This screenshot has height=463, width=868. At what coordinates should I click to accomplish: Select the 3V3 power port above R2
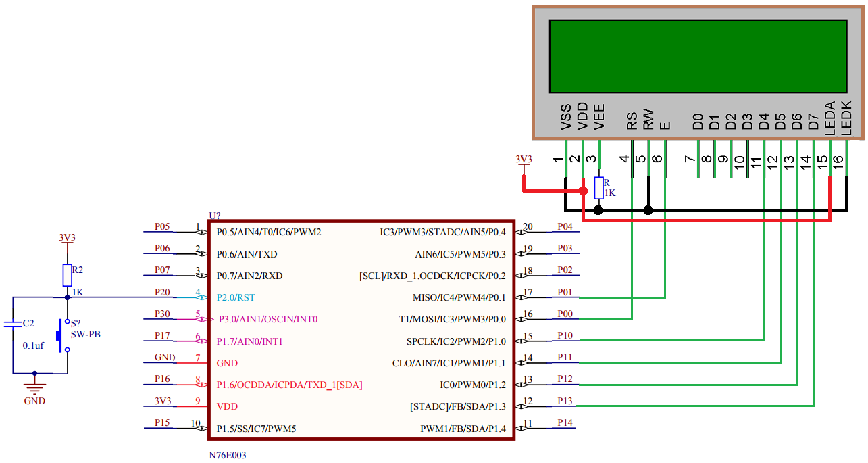click(x=67, y=238)
